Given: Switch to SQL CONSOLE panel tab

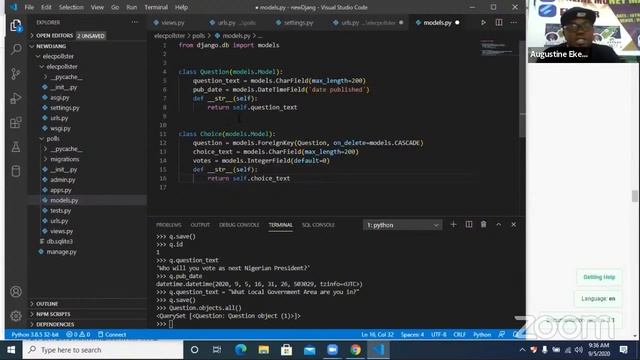Looking at the screenshot, I should coord(318,225).
